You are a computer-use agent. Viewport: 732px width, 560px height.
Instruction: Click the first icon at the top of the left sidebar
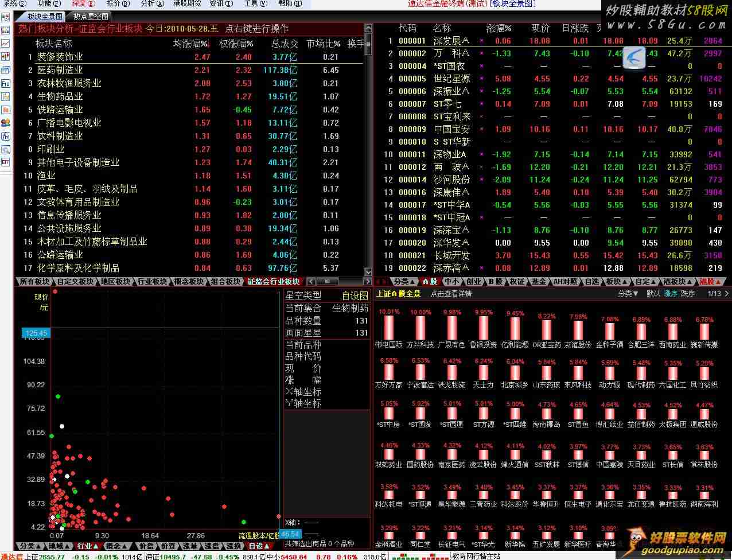coord(6,17)
